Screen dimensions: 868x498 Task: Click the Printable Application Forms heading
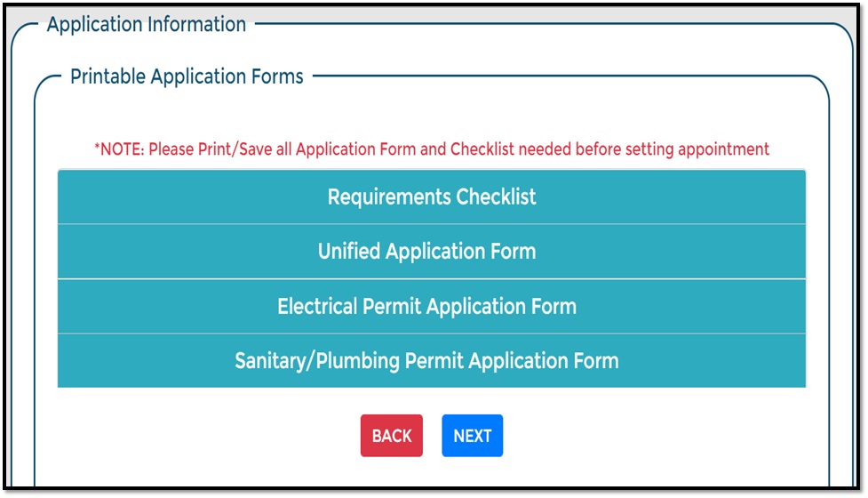187,76
